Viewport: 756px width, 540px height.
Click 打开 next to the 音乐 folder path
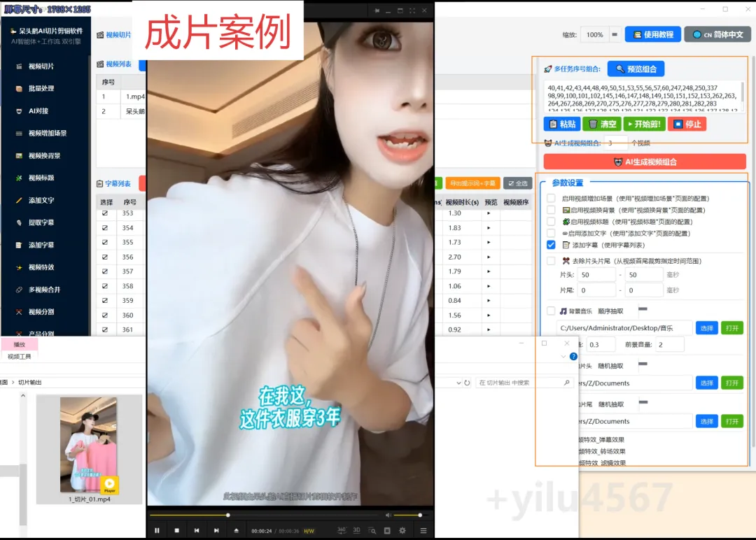pos(732,329)
